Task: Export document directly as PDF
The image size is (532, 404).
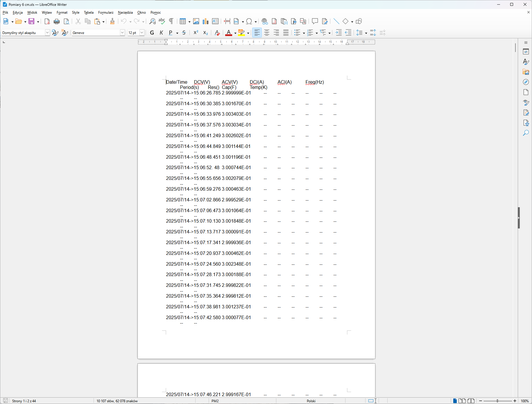Action: coord(47,21)
